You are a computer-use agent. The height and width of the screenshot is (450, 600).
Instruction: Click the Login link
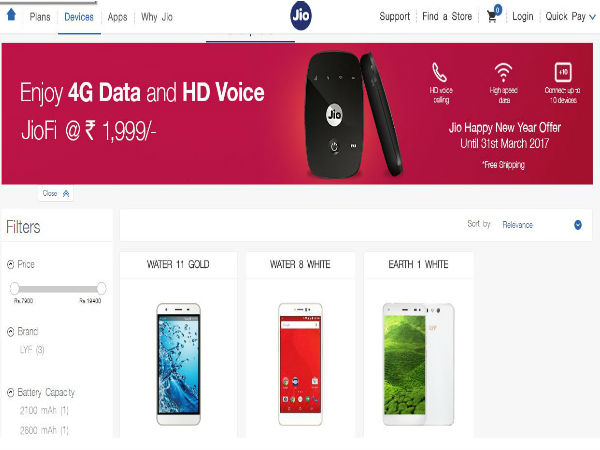(x=522, y=16)
